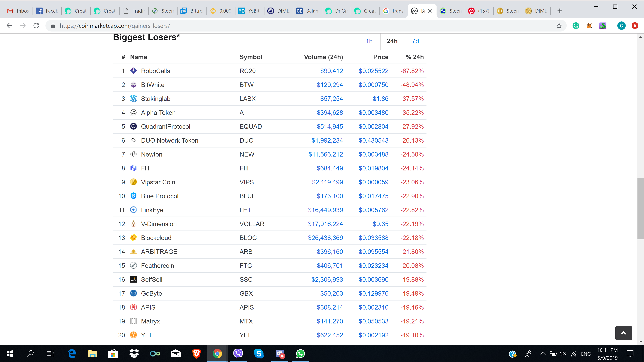
Task: Click the RoboCalls coin logo icon
Action: click(133, 71)
